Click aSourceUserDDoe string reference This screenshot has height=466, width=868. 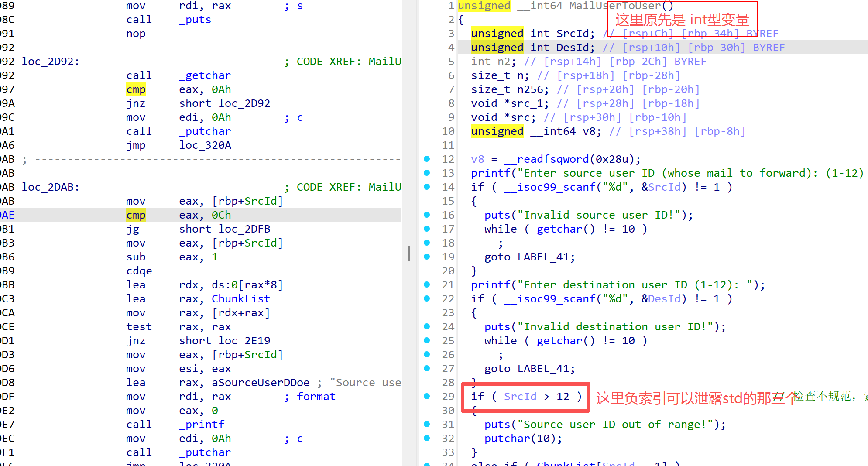click(x=261, y=383)
